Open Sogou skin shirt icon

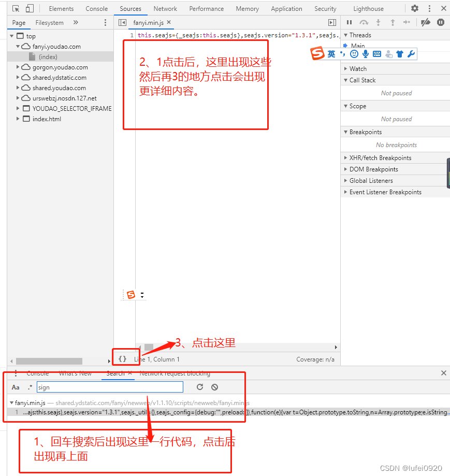click(400, 54)
